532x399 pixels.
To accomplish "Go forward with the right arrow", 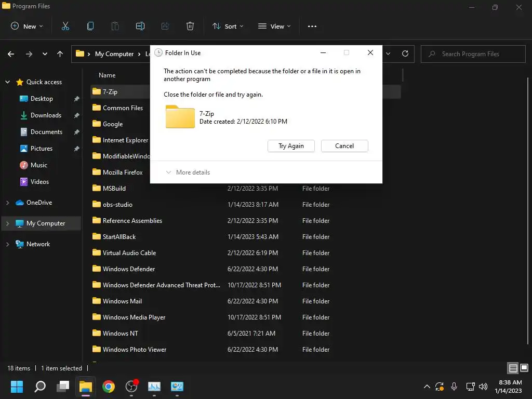I will click(29, 54).
